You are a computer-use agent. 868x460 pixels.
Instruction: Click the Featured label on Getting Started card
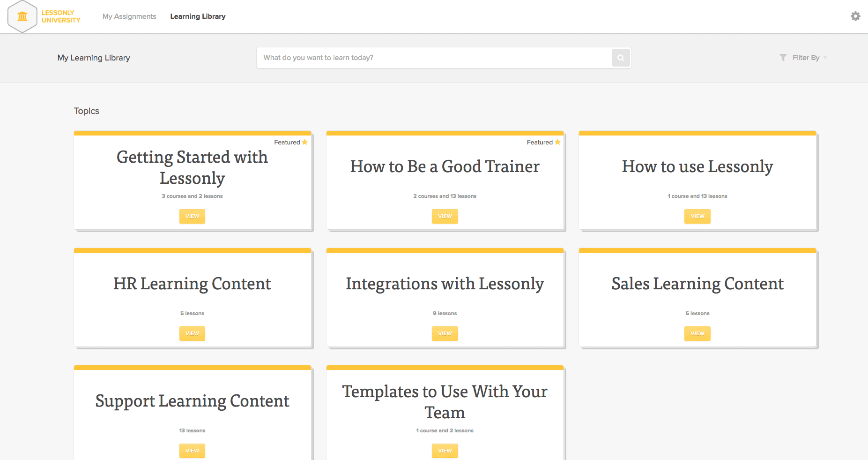tap(287, 142)
